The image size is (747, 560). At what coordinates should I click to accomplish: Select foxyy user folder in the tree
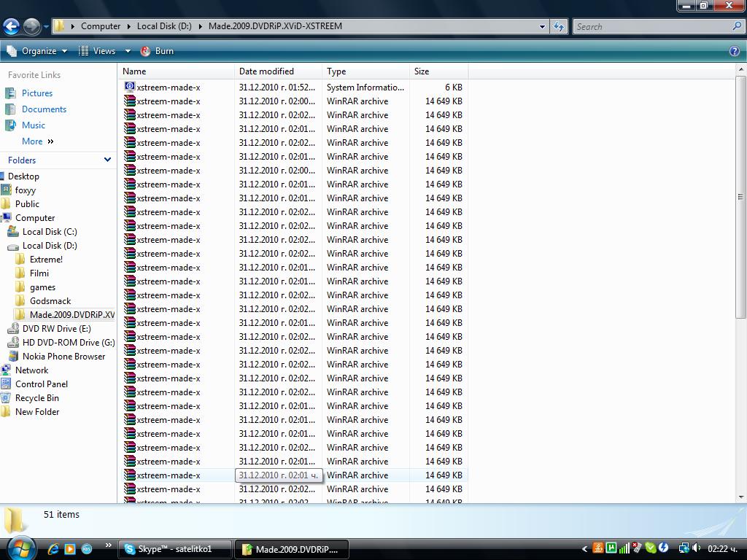coord(26,190)
